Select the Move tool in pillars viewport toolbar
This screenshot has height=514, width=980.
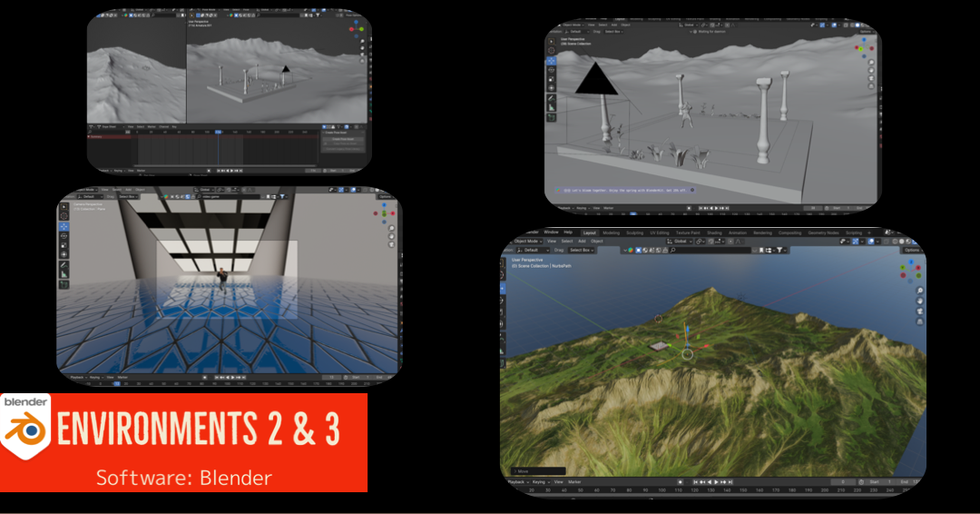552,61
